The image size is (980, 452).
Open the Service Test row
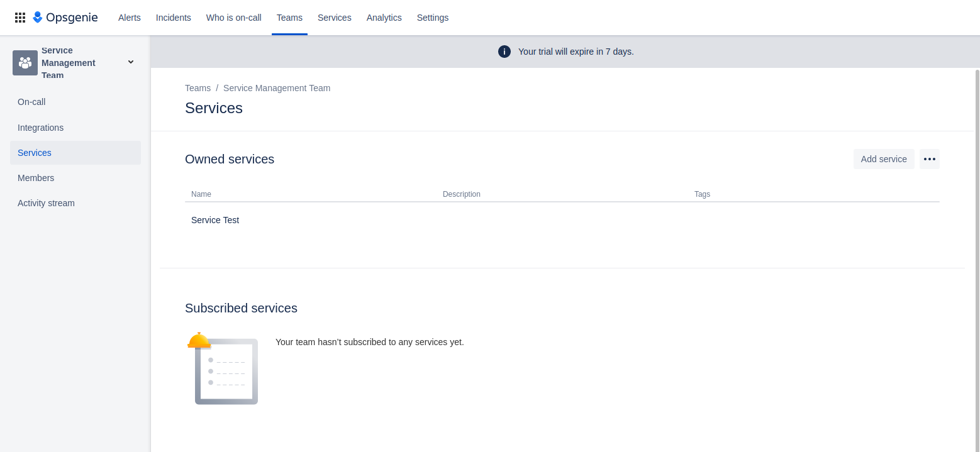[x=562, y=220]
